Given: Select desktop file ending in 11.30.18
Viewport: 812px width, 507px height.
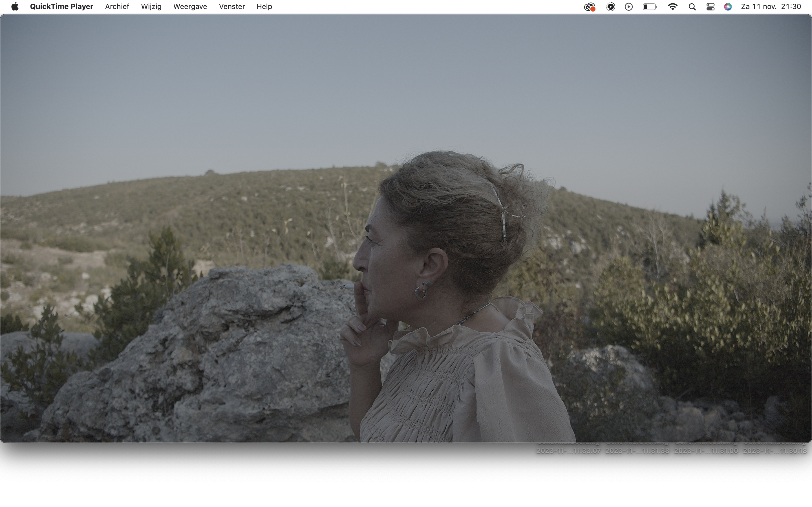Looking at the screenshot, I should tap(775, 450).
